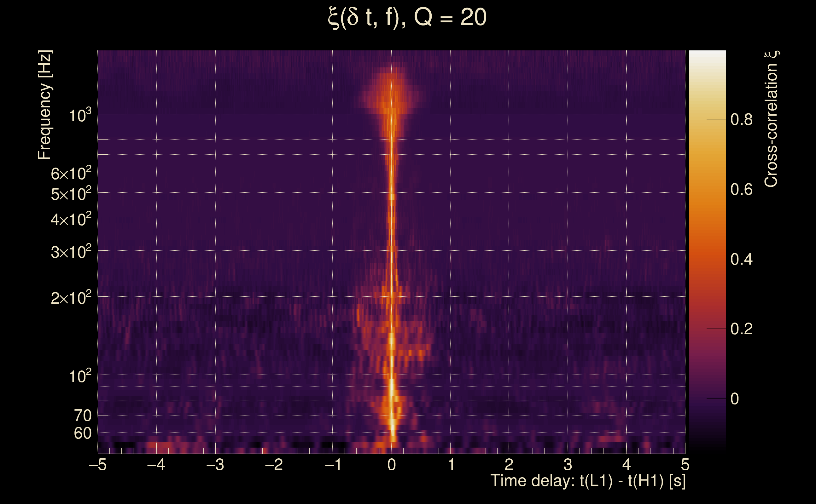Click the 60 frequency tick label
The height and width of the screenshot is (504, 816).
82,434
